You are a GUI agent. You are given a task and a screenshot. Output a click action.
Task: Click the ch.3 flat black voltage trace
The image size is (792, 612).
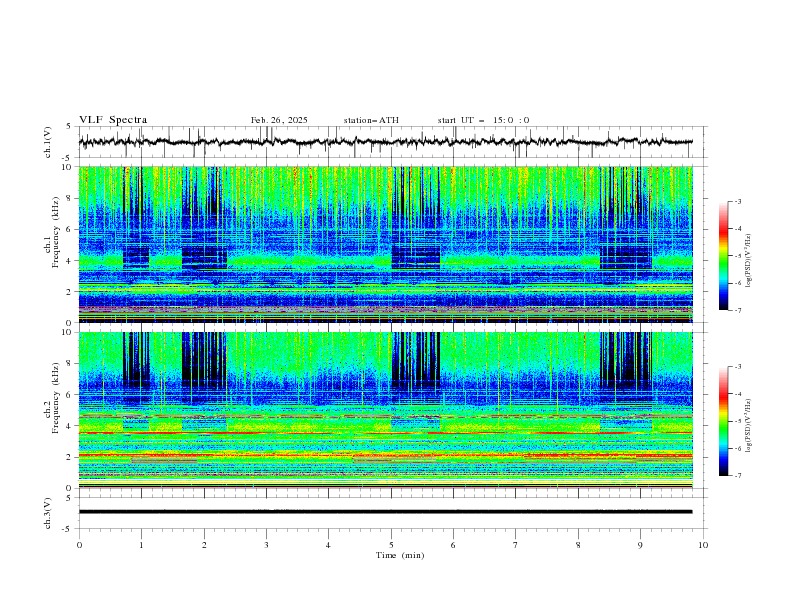pos(385,512)
